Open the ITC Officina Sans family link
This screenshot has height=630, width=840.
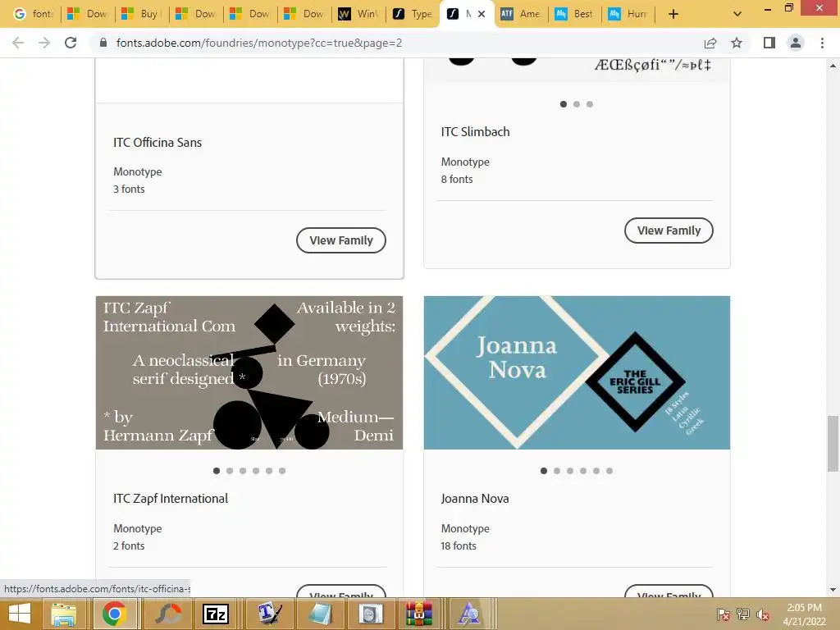[157, 143]
